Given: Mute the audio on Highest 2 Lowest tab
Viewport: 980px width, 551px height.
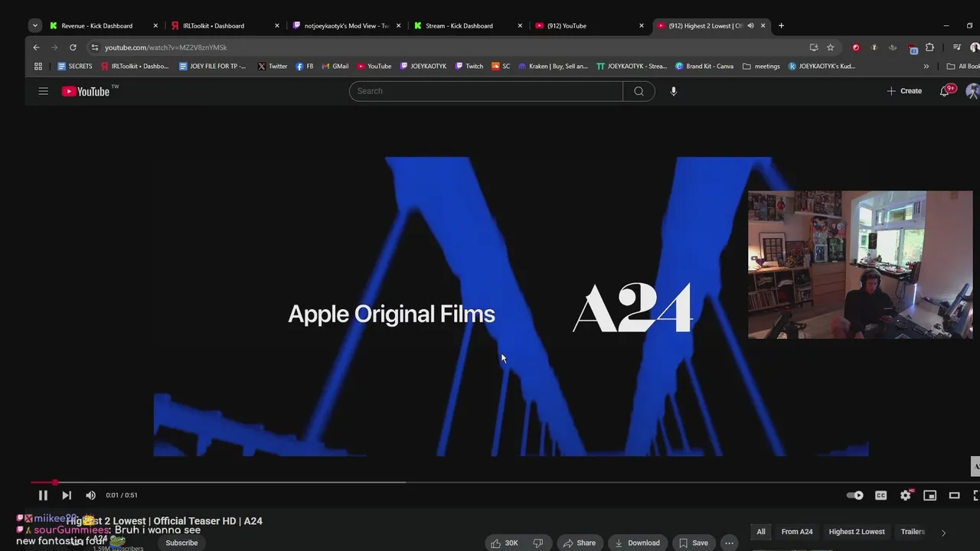Looking at the screenshot, I should (750, 25).
